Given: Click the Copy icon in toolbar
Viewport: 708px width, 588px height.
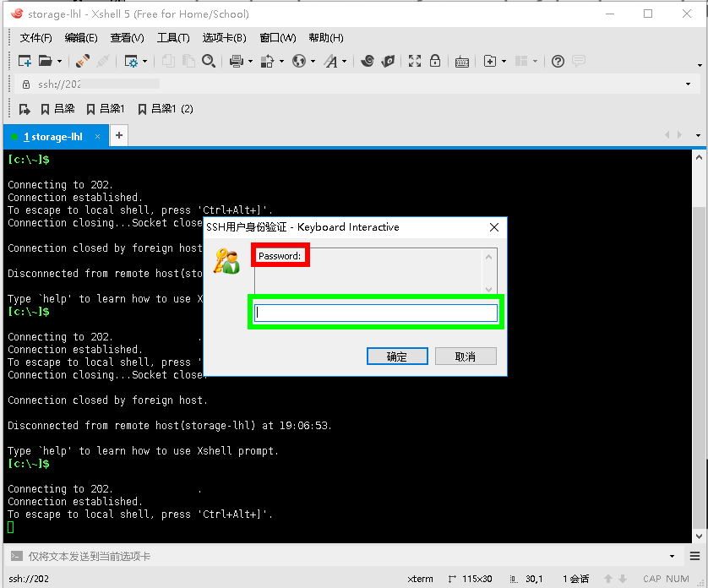Looking at the screenshot, I should pyautogui.click(x=168, y=61).
